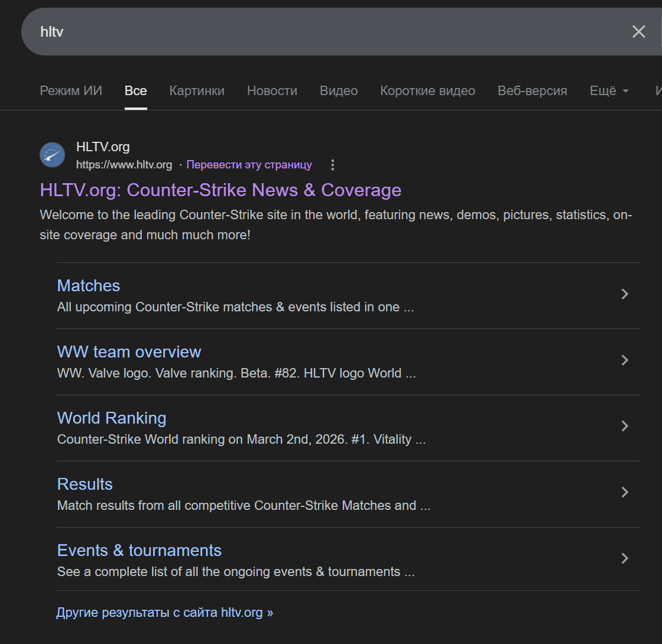This screenshot has width=662, height=644.
Task: Click the chevron on the Events & tournaments row
Action: tap(625, 558)
